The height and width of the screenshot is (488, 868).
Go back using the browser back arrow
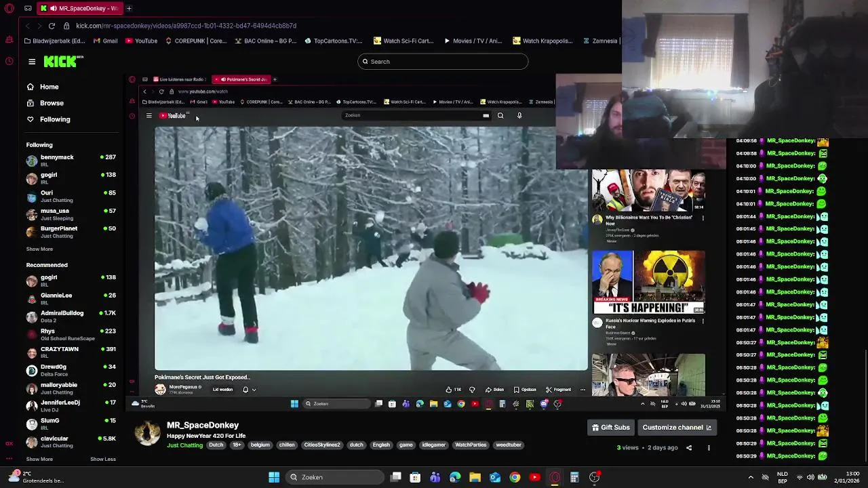click(27, 26)
